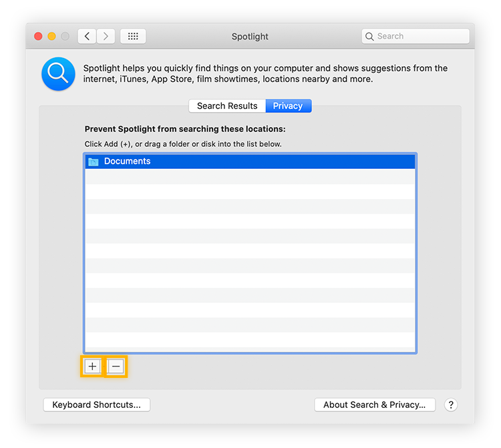
Task: Minimize the window with yellow button
Action: coord(51,37)
